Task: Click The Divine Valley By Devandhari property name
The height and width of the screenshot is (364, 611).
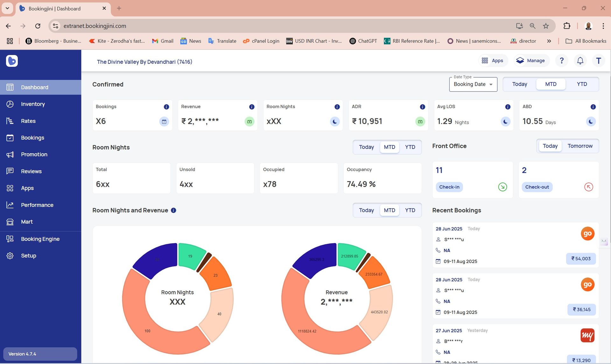Action: (x=144, y=62)
